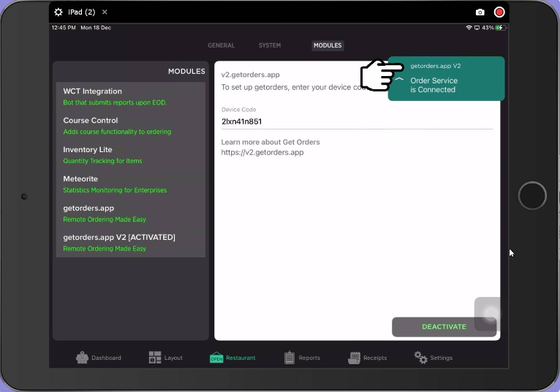Click the Wi-Fi status icon
Screen dimensions: 560x392
click(469, 28)
